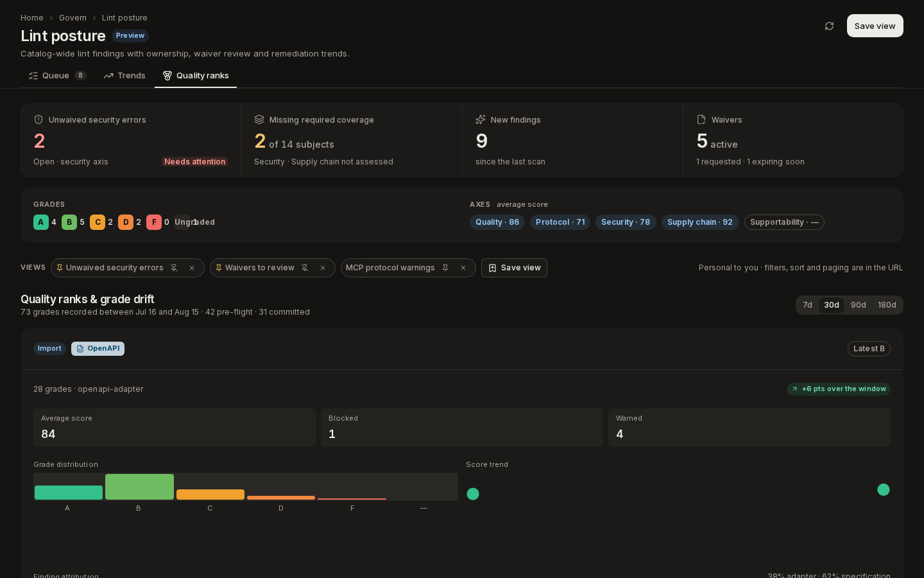Click the Quality · 86 axis chip
The height and width of the screenshot is (578, 924).
pos(497,222)
